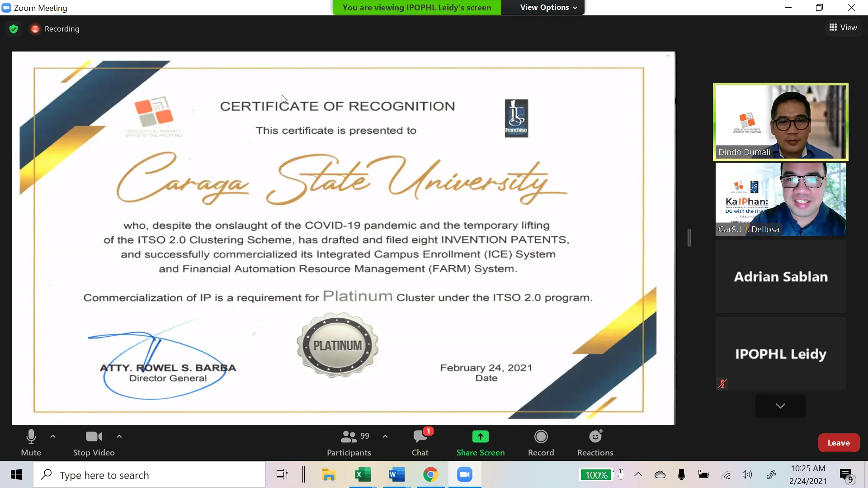Click the 100% battery indicator
868x488 pixels.
point(596,475)
